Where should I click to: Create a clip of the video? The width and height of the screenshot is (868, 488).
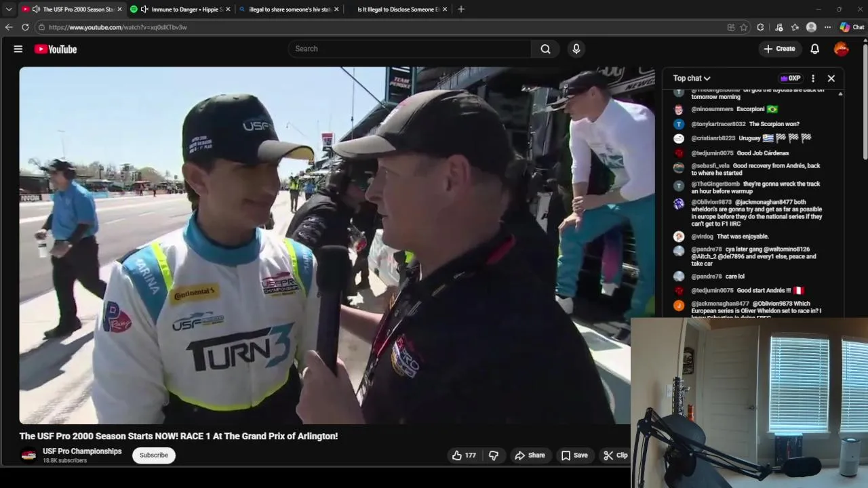coord(616,455)
